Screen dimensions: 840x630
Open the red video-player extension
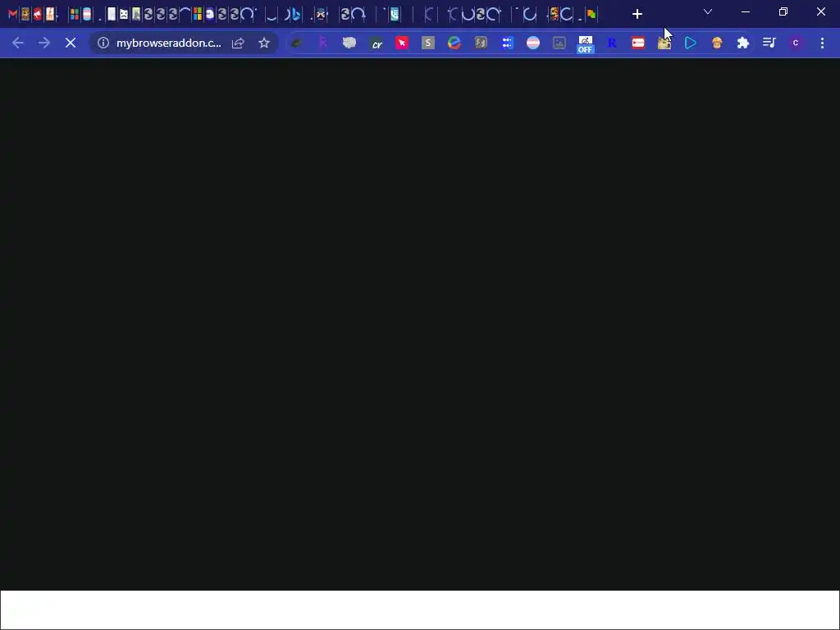[638, 43]
